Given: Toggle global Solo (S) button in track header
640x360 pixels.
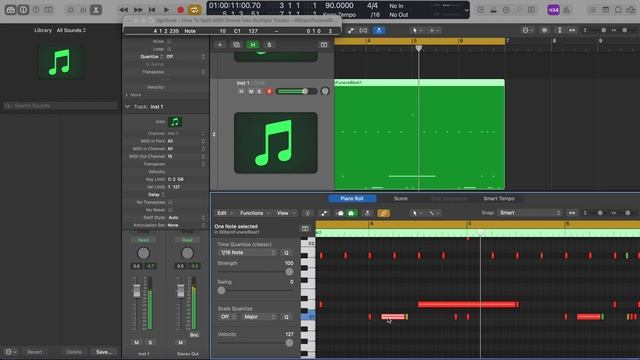Looking at the screenshot, I should point(269,44).
